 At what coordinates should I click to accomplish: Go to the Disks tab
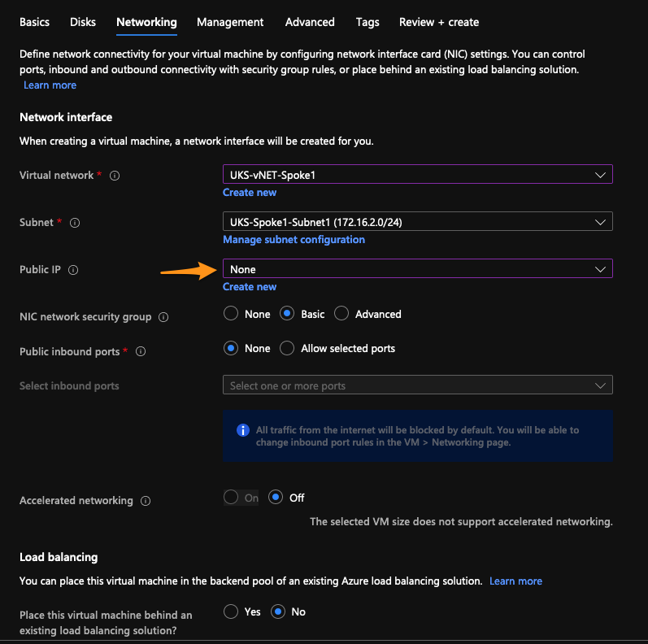click(x=83, y=22)
